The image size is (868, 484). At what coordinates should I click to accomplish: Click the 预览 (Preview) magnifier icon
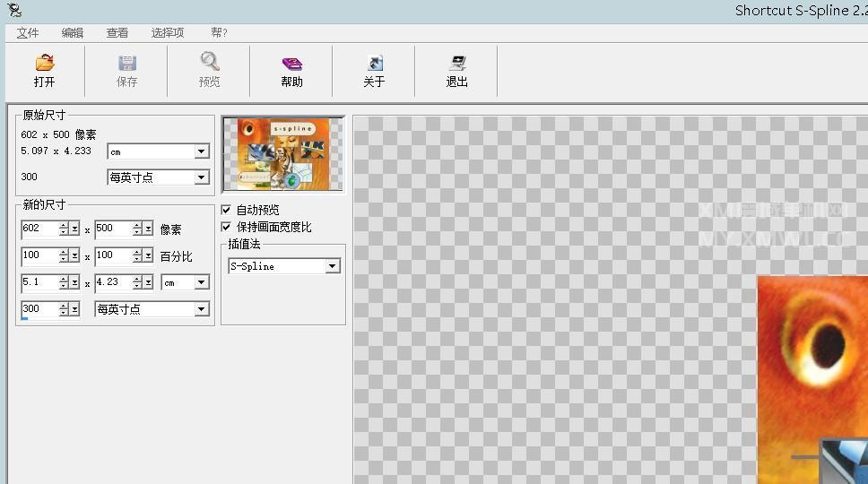tap(210, 62)
